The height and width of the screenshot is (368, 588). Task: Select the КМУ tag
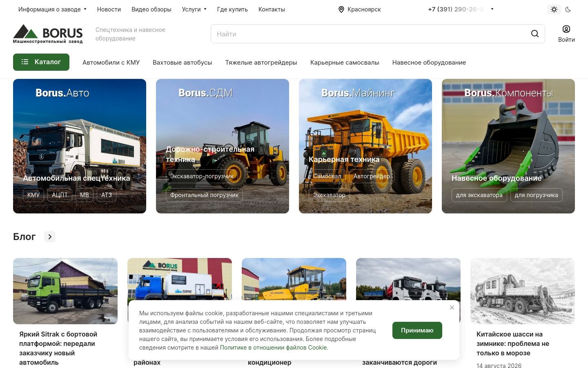tap(33, 195)
